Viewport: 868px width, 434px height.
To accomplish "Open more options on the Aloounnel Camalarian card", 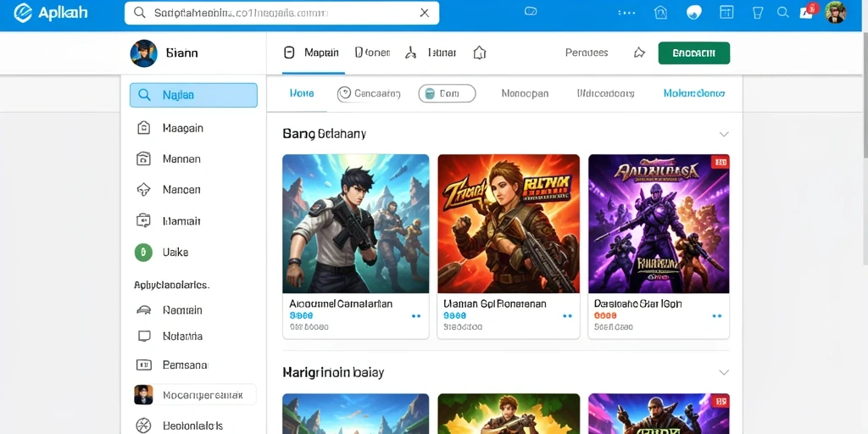I will point(415,316).
